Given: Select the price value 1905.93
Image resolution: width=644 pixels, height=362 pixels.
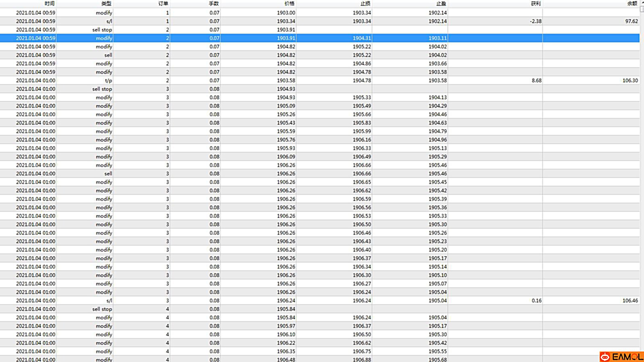Looking at the screenshot, I should tap(286, 148).
